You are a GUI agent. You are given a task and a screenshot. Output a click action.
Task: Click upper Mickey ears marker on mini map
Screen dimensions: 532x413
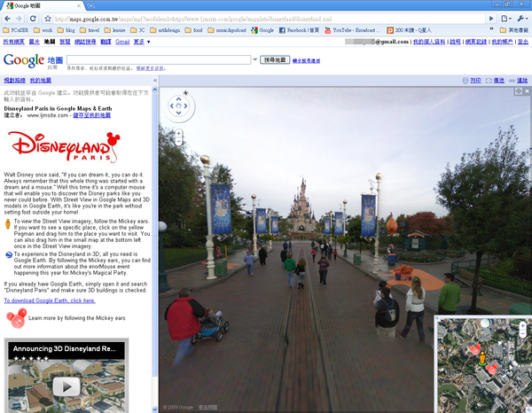[474, 349]
